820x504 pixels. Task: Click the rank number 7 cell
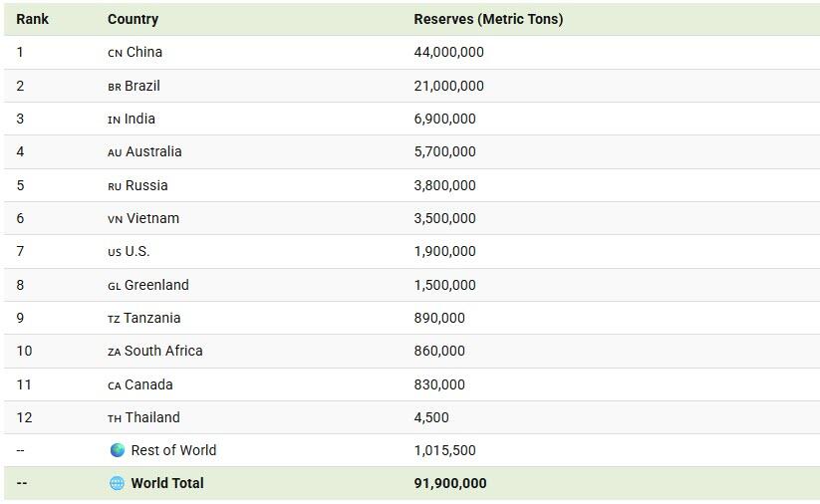click(x=20, y=251)
